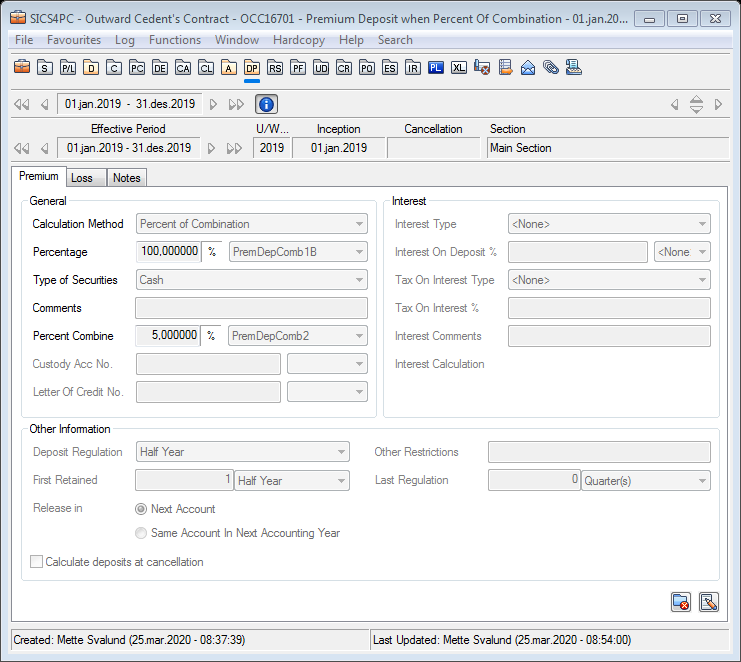
Task: Switch to the Loss tab
Action: pos(82,178)
